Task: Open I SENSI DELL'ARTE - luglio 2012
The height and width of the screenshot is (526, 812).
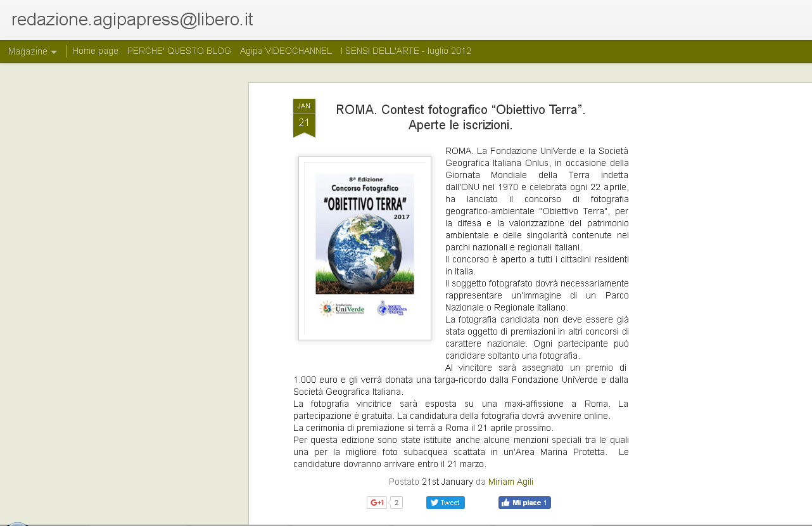Action: tap(405, 51)
